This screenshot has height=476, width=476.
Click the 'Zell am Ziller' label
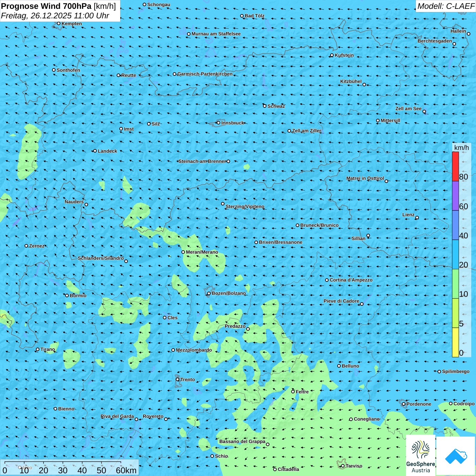tap(306, 131)
